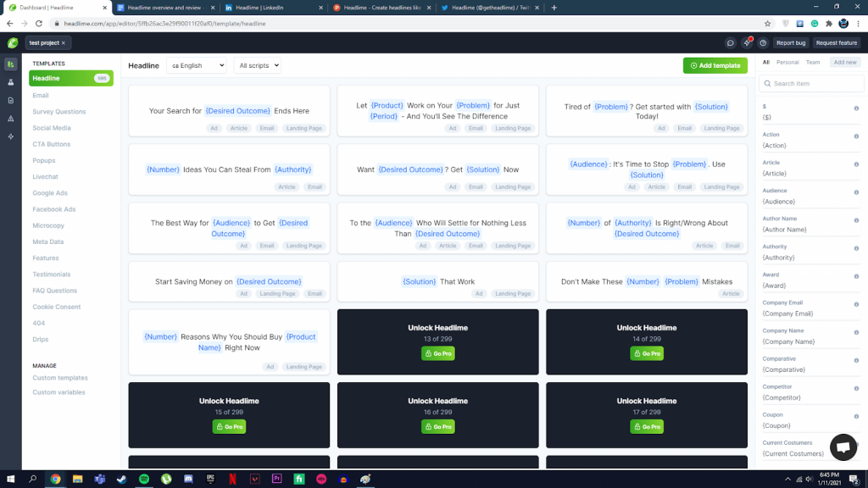
Task: Select the "Start Saving Money on" template card
Action: coord(229,281)
